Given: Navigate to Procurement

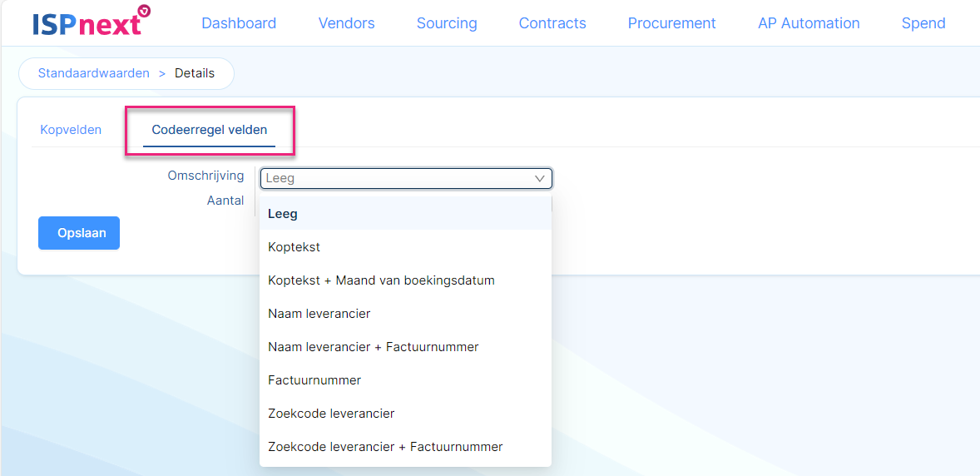Looking at the screenshot, I should pyautogui.click(x=672, y=24).
